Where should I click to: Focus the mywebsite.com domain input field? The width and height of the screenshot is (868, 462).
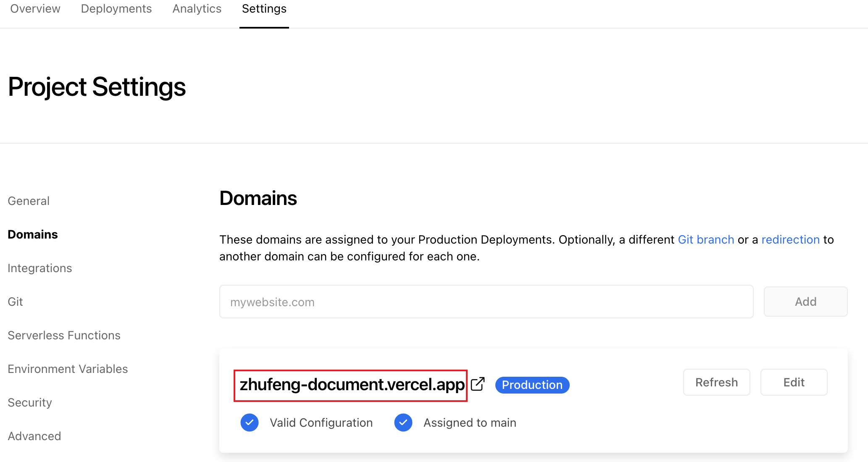click(486, 302)
